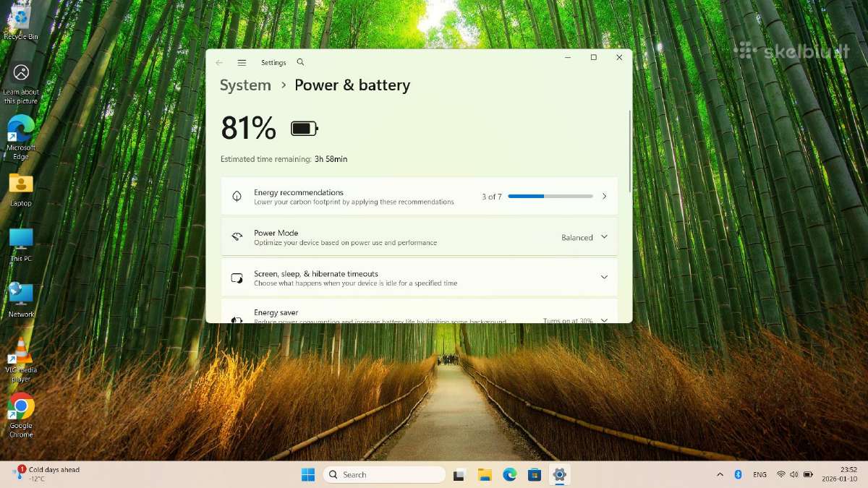
Task: Click the 'Estimated time remaining' text
Action: click(x=265, y=159)
